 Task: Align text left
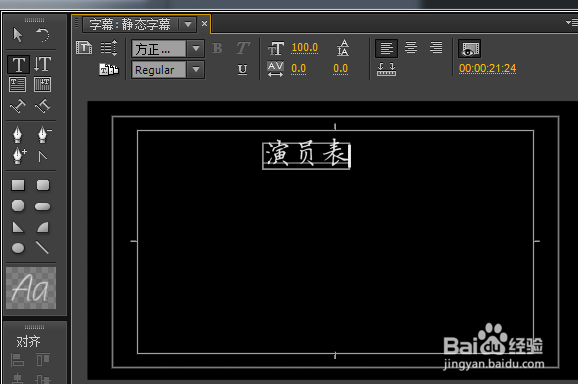coord(386,48)
